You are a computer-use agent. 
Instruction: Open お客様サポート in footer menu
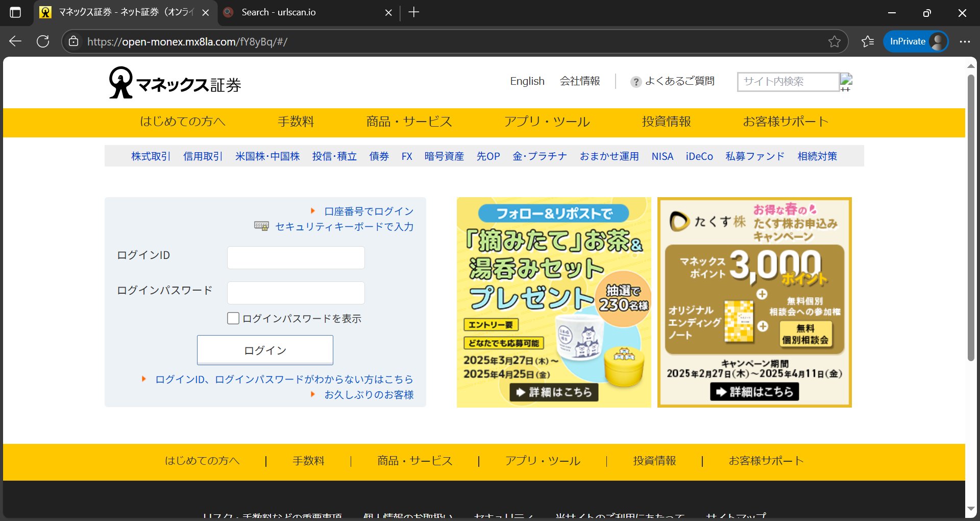pos(766,461)
